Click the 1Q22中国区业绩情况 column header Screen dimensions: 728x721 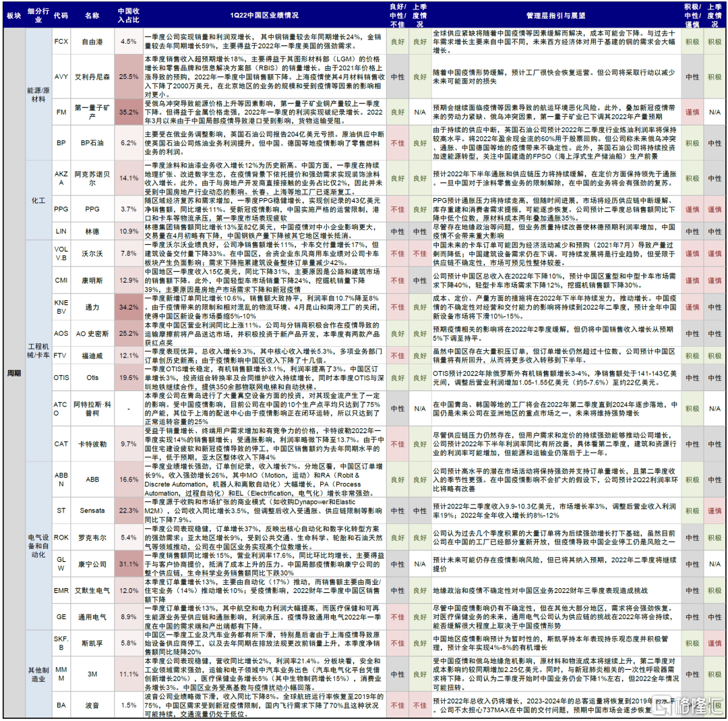pos(264,16)
